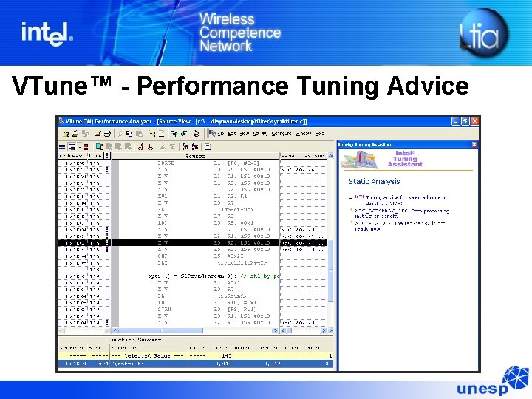Screen dimensions: 532x399
Task: Select the 'Selected Range' summary row
Action: (196, 355)
